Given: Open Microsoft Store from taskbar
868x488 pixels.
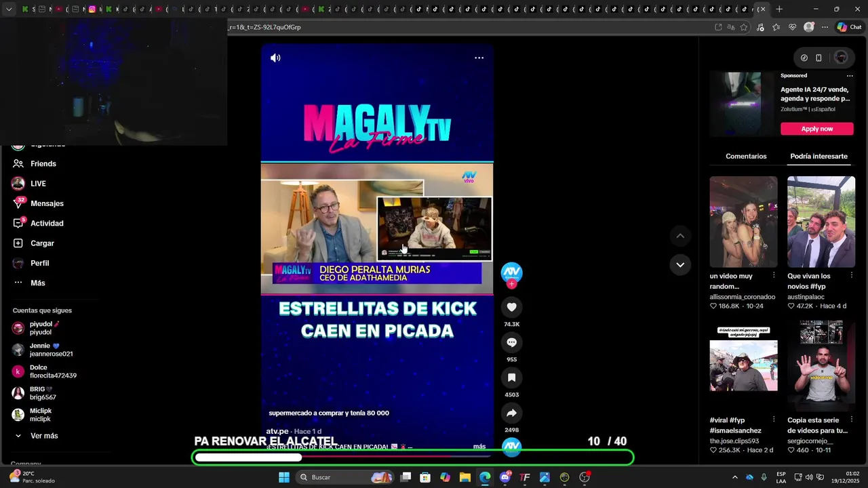Looking at the screenshot, I should pyautogui.click(x=425, y=477).
